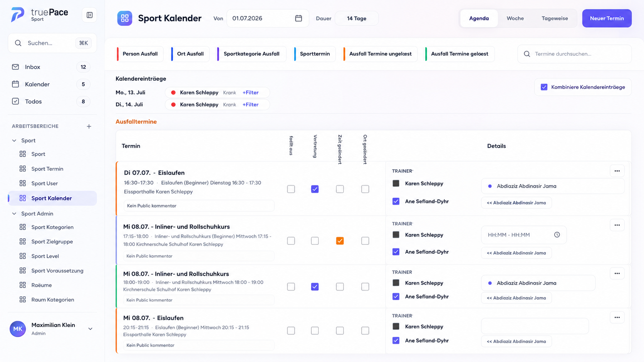The width and height of the screenshot is (644, 362).
Task: Click the Inbox envelope icon
Action: click(x=15, y=67)
